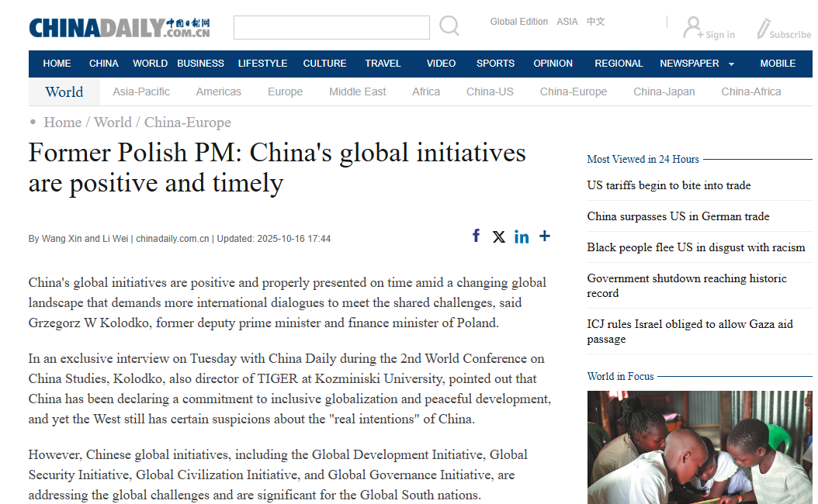Click the China Daily logo
Viewport: 818px width, 504px height.
pos(120,28)
